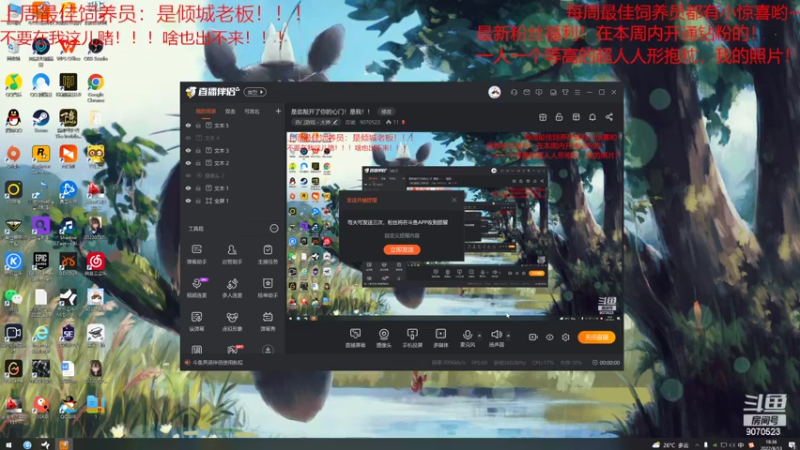The width and height of the screenshot is (800, 450).
Task: Hide the 全屏1 full-screen capture layer
Action: click(188, 201)
